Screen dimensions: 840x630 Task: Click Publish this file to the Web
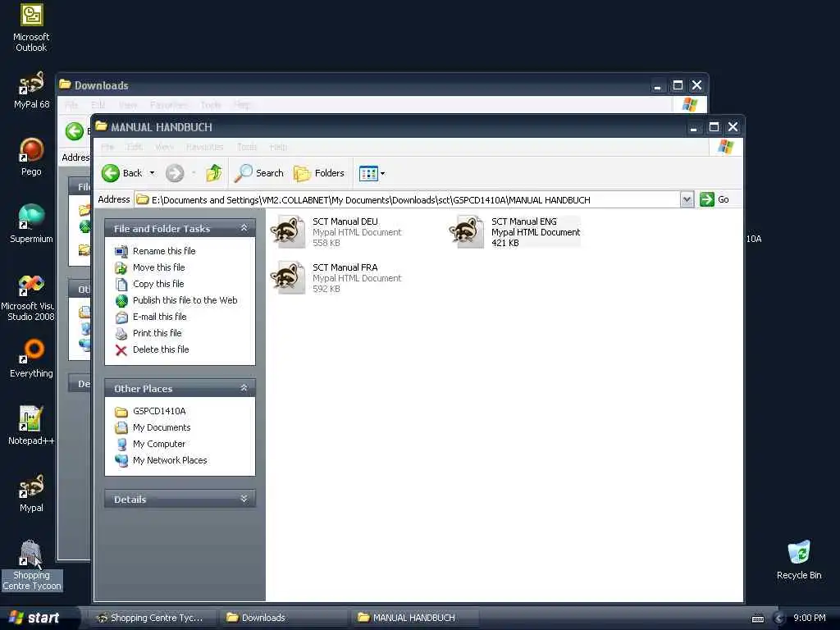pos(185,300)
